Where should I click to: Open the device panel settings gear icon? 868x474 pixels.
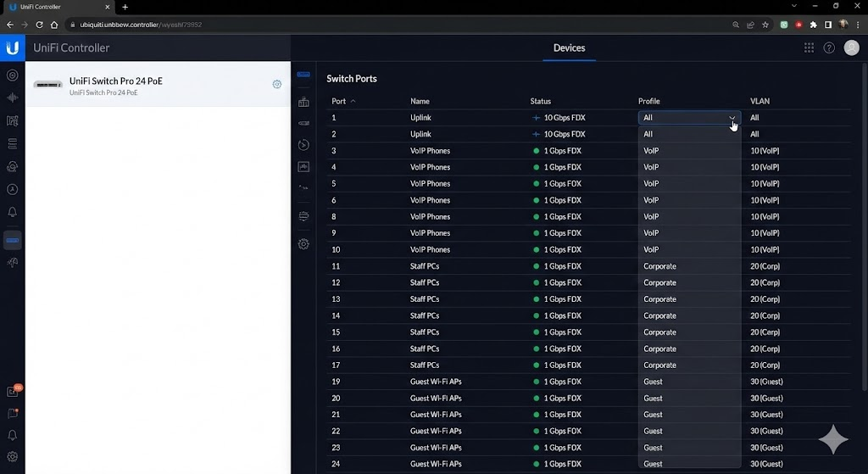pos(303,244)
